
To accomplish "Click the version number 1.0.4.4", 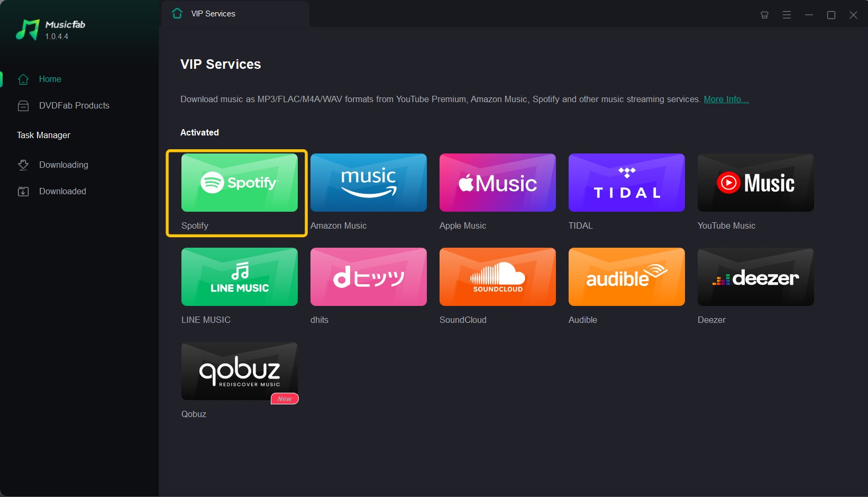I will 57,37.
